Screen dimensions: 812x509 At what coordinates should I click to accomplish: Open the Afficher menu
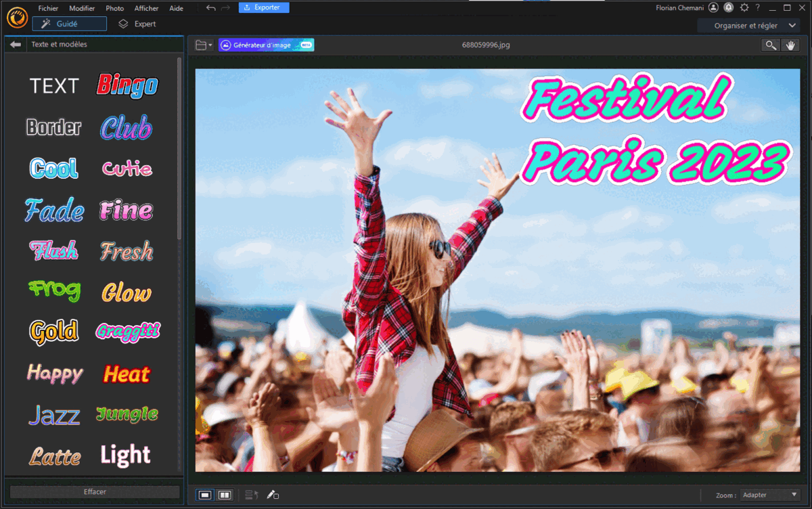[146, 8]
